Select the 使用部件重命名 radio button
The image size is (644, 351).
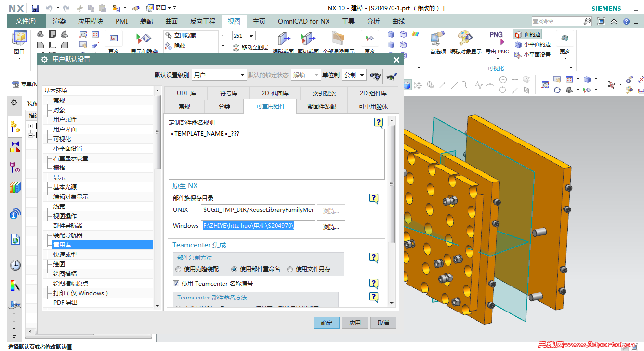point(235,269)
